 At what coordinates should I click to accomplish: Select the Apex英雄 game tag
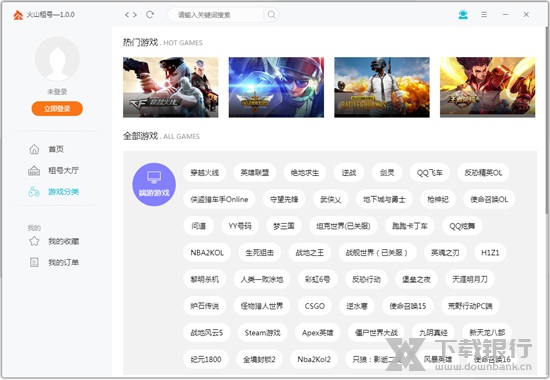(x=317, y=333)
